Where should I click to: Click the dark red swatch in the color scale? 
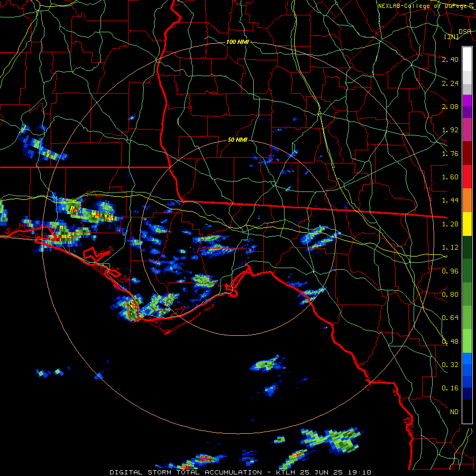click(467, 153)
